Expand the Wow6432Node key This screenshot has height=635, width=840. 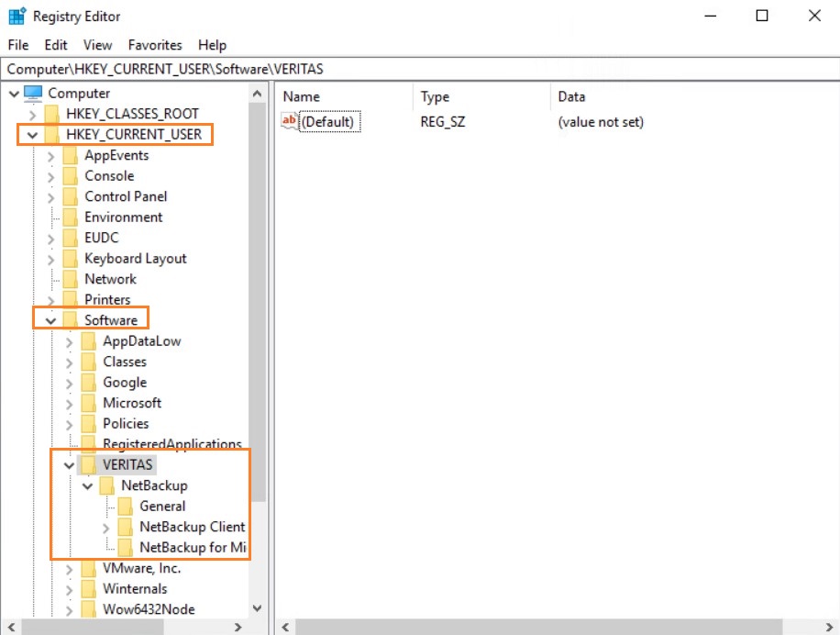69,611
